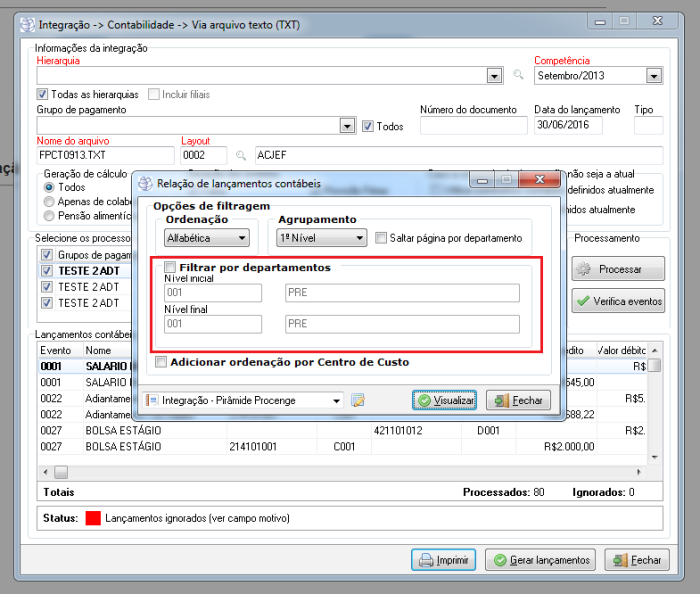Uncheck Todas as hierarquias checkbox
This screenshot has width=700, height=594.
coord(43,94)
